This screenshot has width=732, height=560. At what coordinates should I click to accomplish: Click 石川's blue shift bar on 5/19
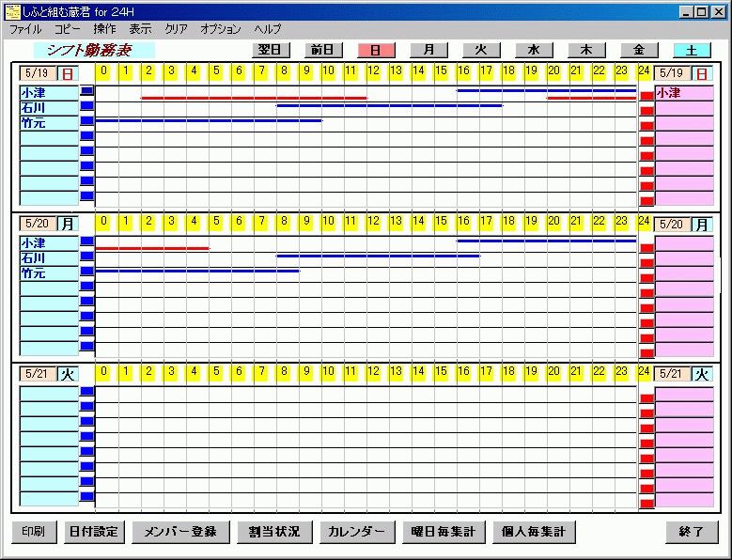coord(389,106)
